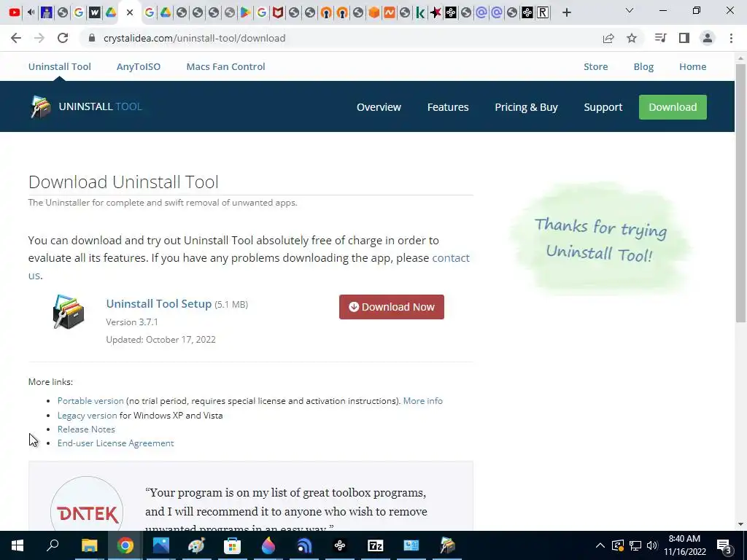The width and height of the screenshot is (747, 560).
Task: Toggle Chrome side panel
Action: (x=684, y=38)
